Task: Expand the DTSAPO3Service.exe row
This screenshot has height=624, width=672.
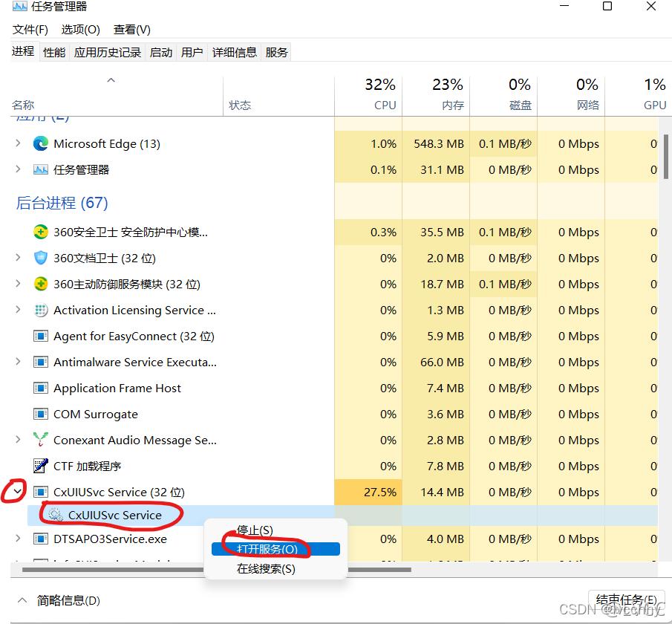Action: (x=18, y=539)
